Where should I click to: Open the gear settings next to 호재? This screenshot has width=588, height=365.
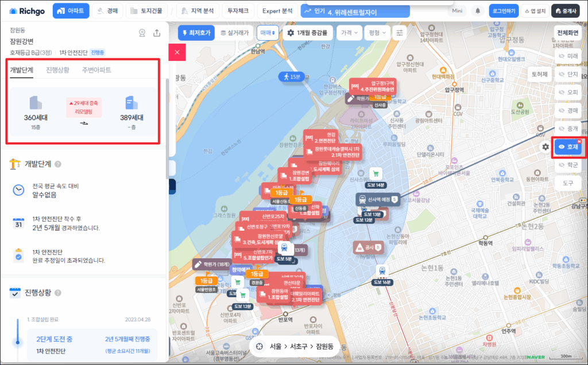point(545,147)
